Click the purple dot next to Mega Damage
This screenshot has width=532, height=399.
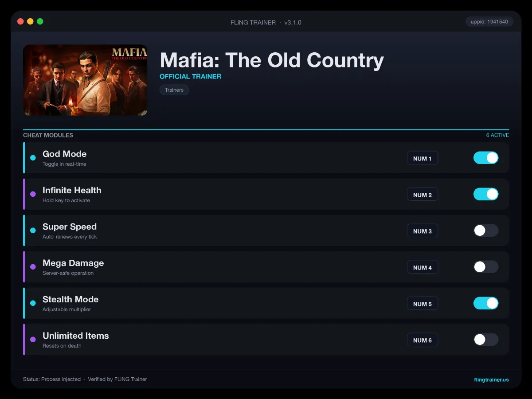pyautogui.click(x=33, y=267)
